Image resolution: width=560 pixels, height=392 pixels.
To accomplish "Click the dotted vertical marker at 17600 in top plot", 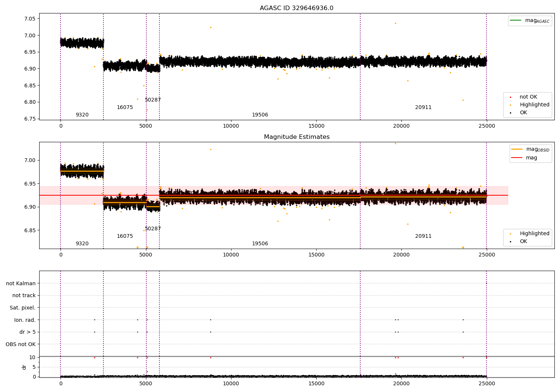I will (x=360, y=66).
